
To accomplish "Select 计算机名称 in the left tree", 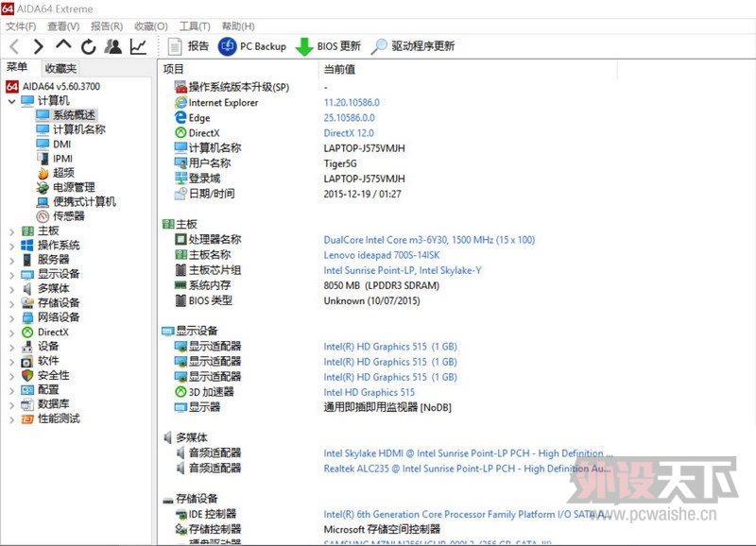I will 71,129.
